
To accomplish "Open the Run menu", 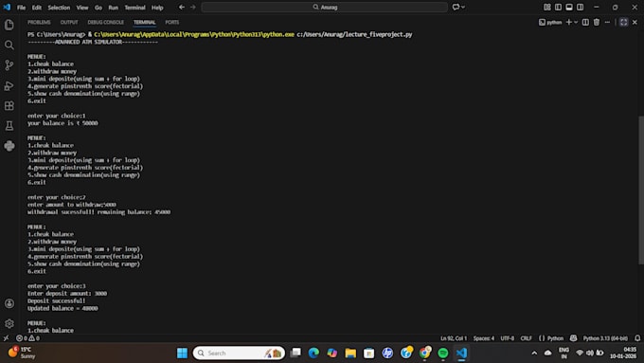I will click(114, 8).
